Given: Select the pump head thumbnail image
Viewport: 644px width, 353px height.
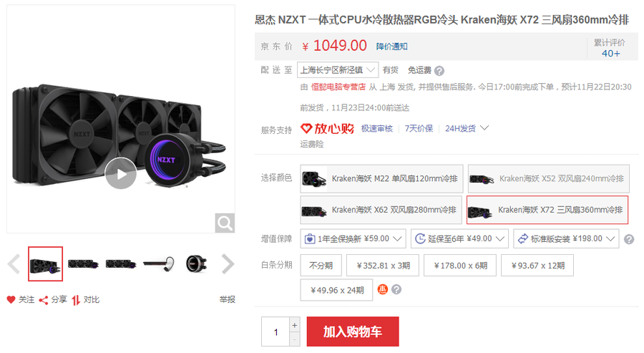Looking at the screenshot, I should tap(196, 263).
